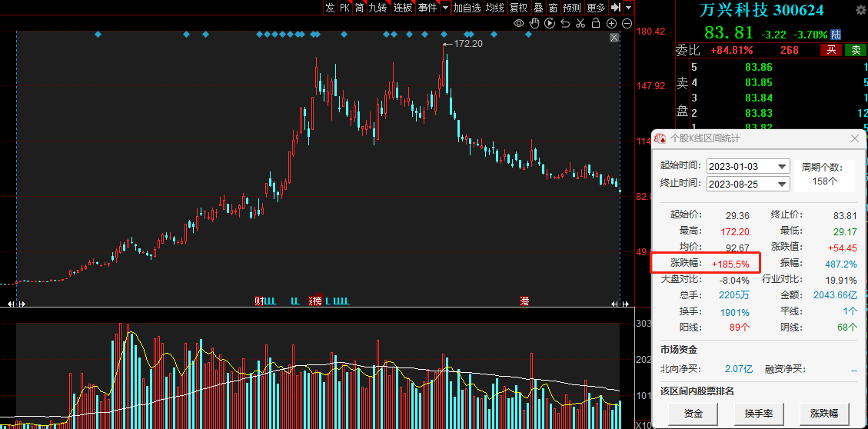Viewport: 868px width, 429px height.
Task: Close the chart overlay with the X box
Action: coord(614,37)
